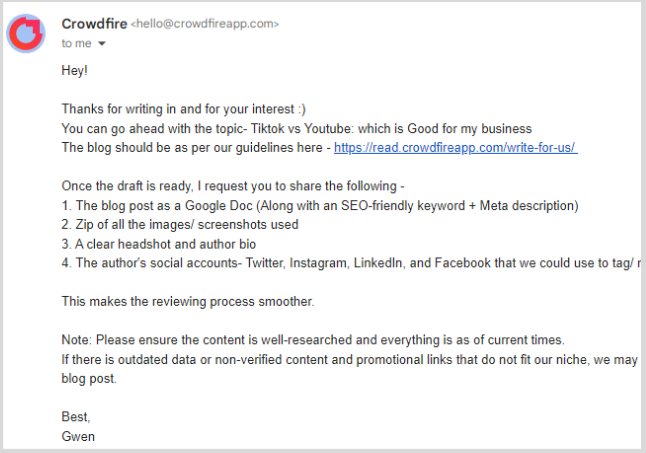Click 'This makes the reviewing process smoother' line
646x453 pixels.
click(188, 302)
